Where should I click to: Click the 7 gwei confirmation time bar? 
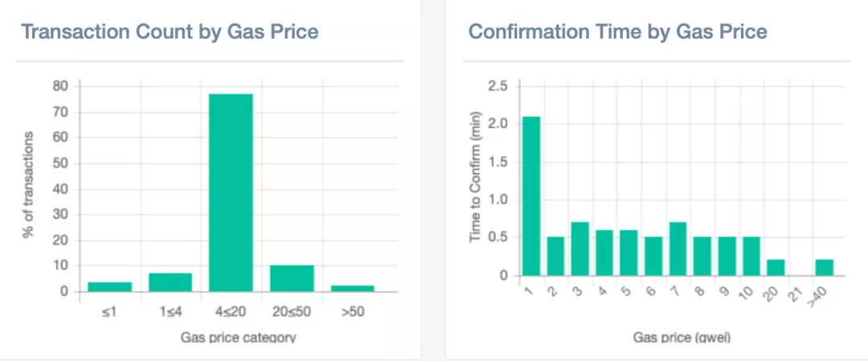tap(678, 249)
